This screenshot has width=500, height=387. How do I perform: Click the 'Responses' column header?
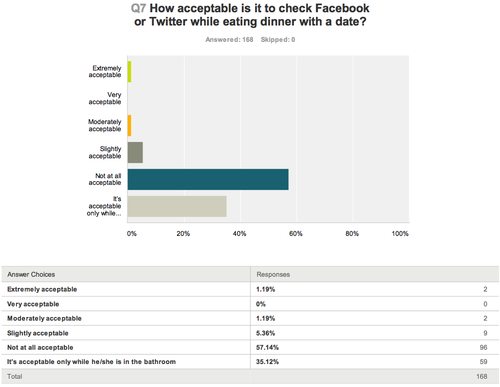(x=273, y=274)
